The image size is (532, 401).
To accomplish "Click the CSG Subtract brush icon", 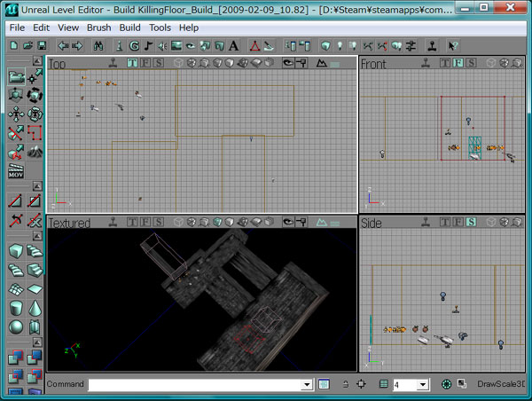I will point(35,358).
